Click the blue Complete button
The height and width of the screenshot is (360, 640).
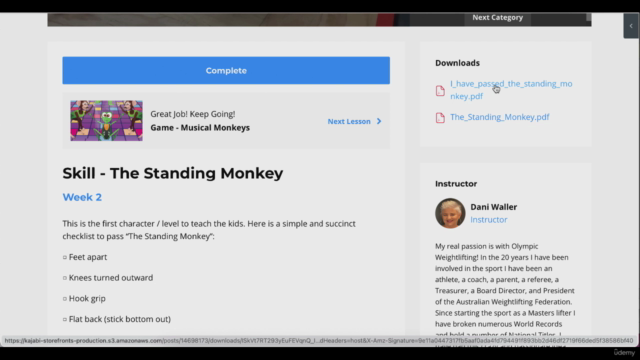[x=226, y=71]
